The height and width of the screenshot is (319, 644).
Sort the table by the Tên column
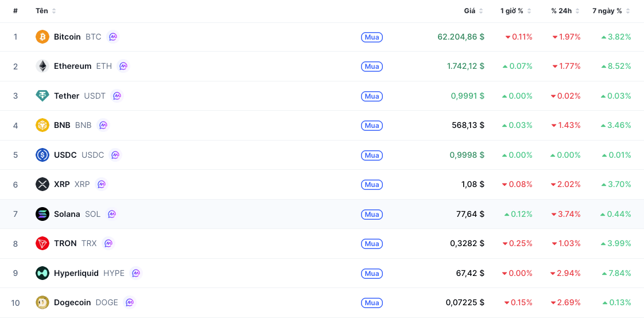pos(45,11)
